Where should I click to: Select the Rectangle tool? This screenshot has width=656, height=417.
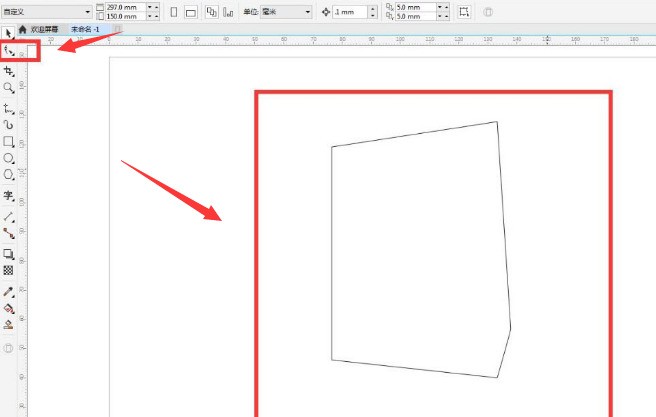(9, 142)
